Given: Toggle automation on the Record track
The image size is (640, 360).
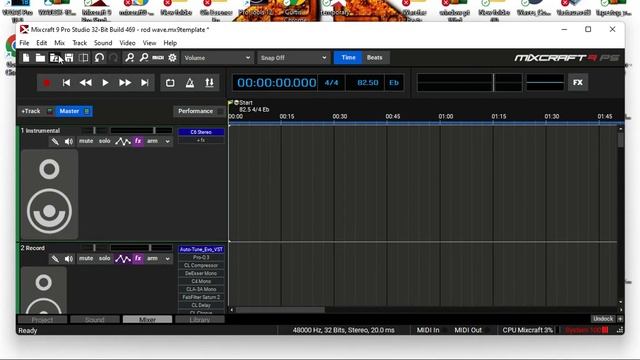Looking at the screenshot, I should 122,258.
